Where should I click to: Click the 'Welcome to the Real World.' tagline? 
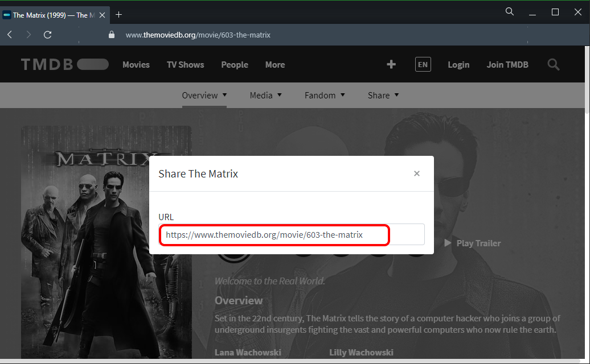pos(270,281)
